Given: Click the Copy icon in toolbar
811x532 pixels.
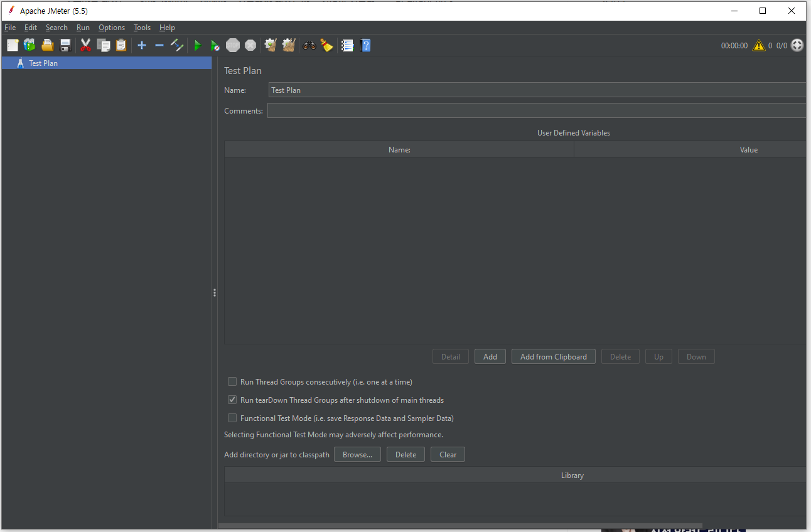Looking at the screenshot, I should [104, 45].
